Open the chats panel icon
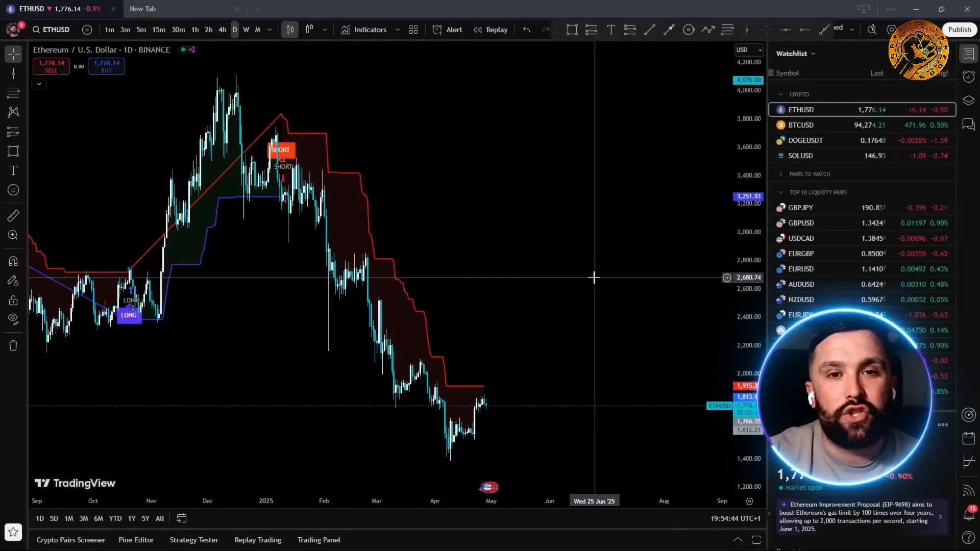980x551 pixels. click(968, 124)
